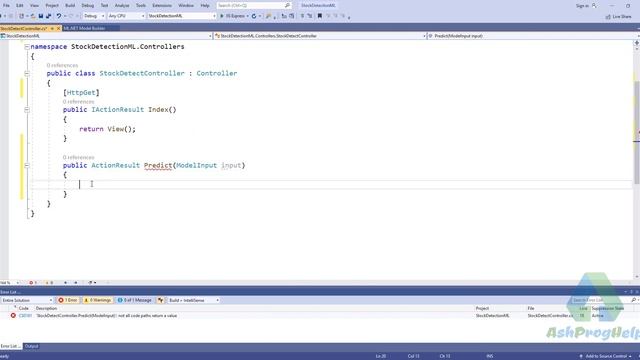The image size is (640, 360).
Task: Collapse the Predict method block
Action: click(x=27, y=165)
